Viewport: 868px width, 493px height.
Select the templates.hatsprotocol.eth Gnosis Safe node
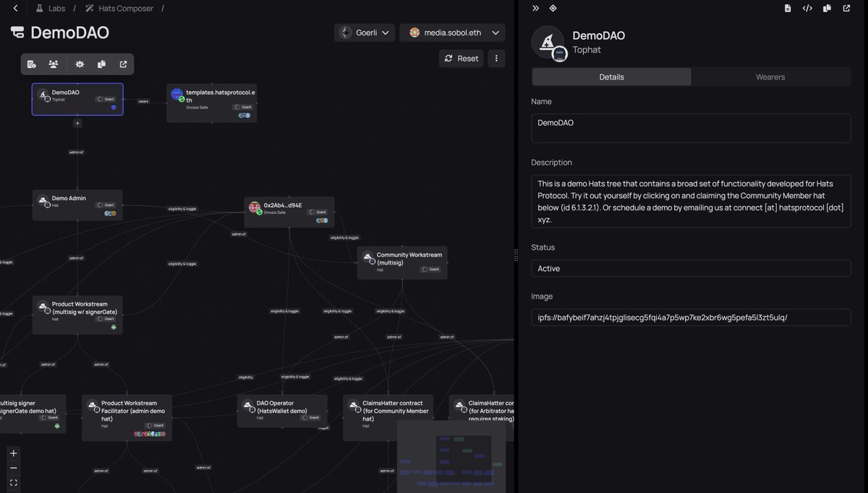coord(212,103)
